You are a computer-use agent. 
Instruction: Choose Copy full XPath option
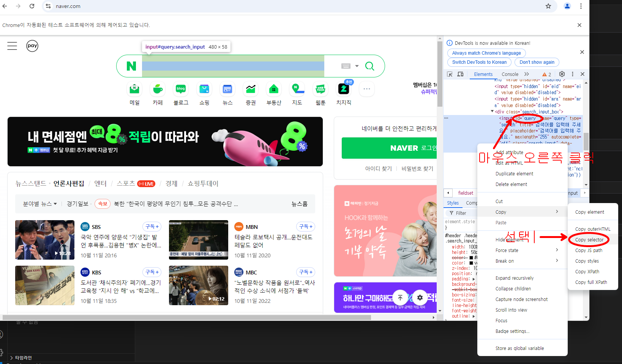[591, 282]
